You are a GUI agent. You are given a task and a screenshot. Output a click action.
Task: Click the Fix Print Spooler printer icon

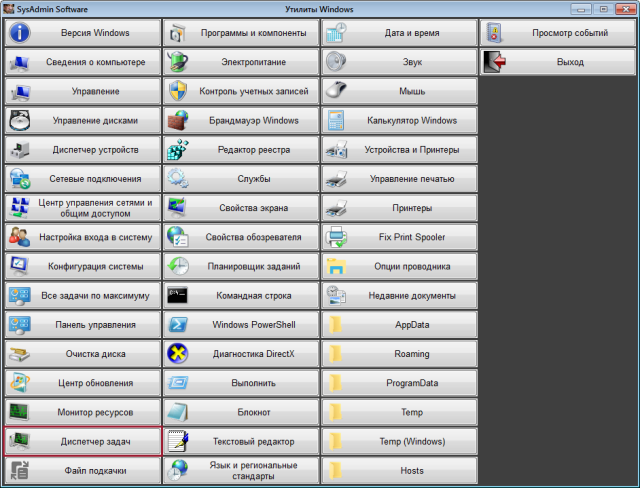337,237
